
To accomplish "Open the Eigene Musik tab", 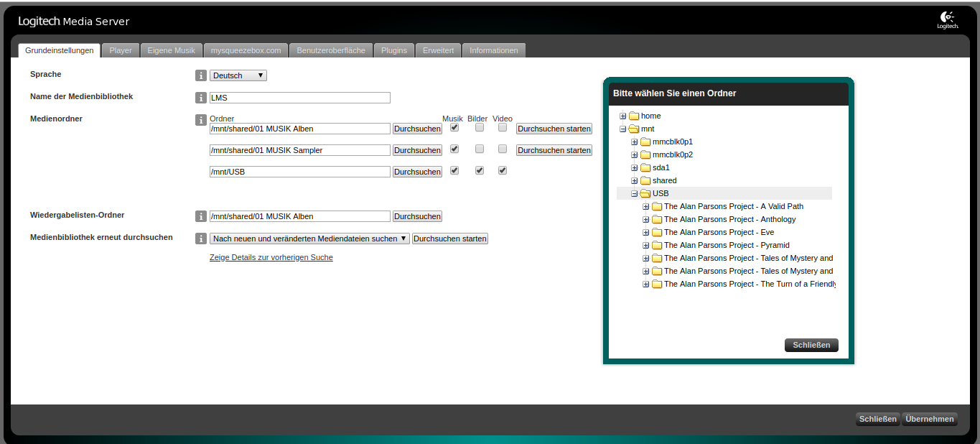I will (171, 50).
